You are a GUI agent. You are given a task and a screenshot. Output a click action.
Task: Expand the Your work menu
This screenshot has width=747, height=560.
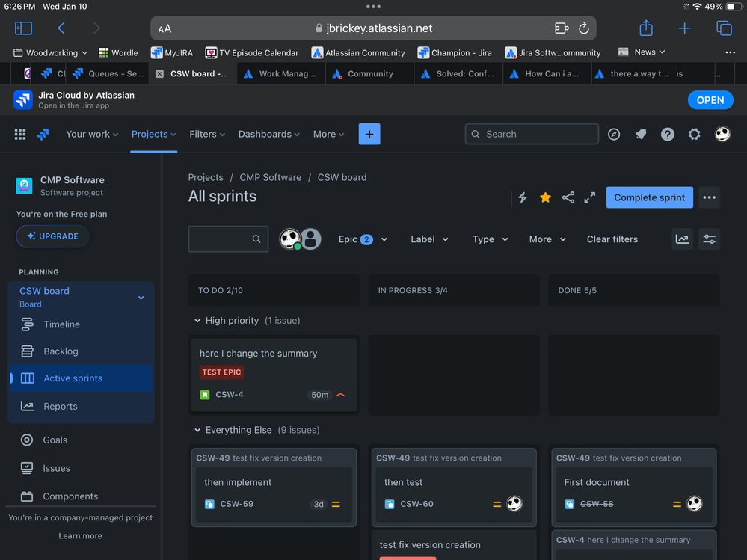(x=92, y=135)
